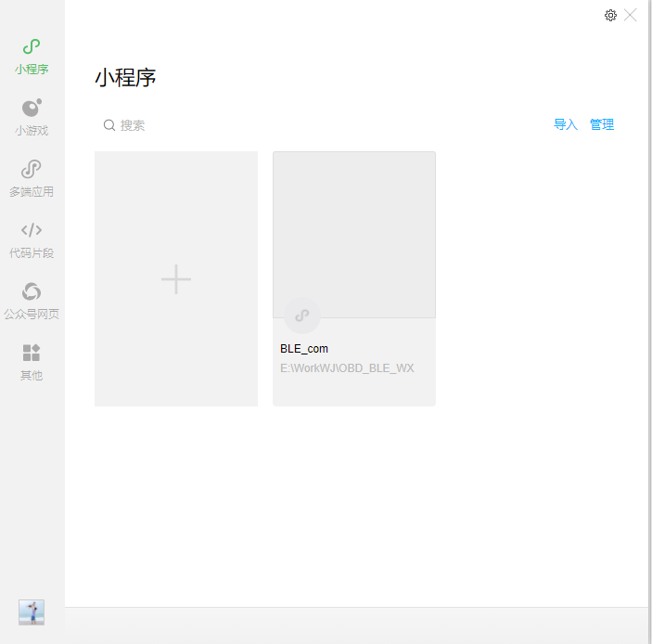Open settings via the gear icon

tap(610, 15)
